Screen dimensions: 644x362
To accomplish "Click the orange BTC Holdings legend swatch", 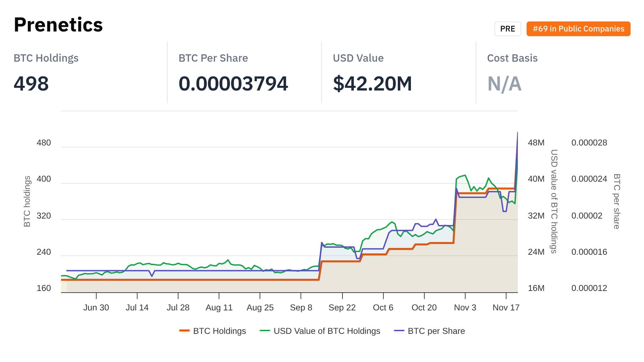I will click(184, 331).
